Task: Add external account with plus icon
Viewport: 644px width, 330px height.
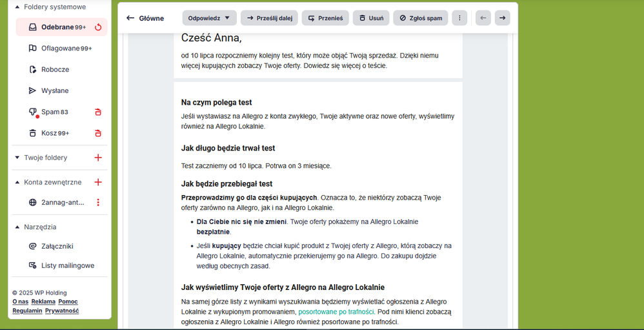Action: tap(98, 182)
